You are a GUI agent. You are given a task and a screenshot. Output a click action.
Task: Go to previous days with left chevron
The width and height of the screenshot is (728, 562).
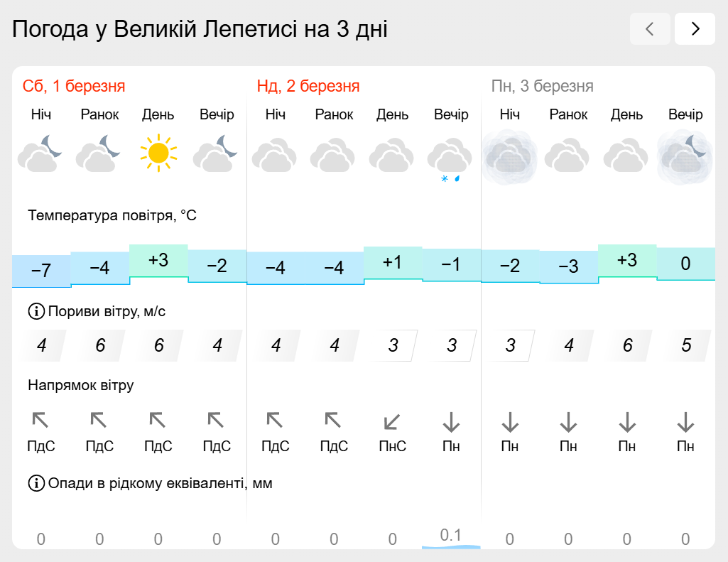click(650, 29)
